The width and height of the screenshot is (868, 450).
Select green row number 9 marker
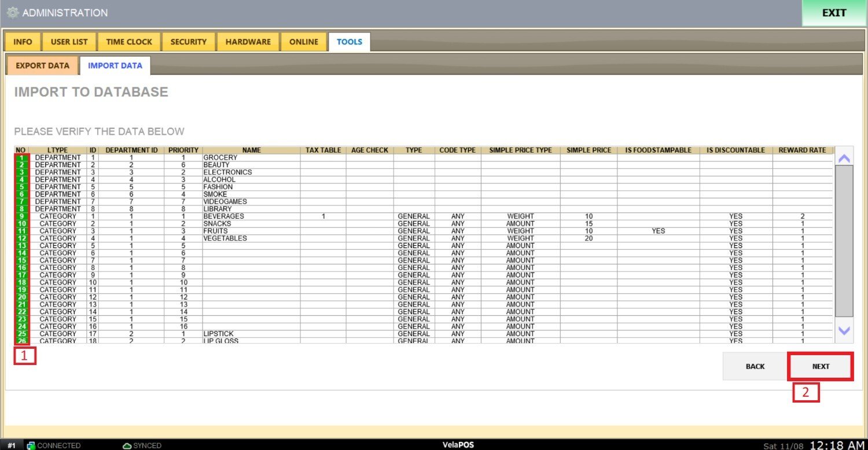(x=21, y=216)
